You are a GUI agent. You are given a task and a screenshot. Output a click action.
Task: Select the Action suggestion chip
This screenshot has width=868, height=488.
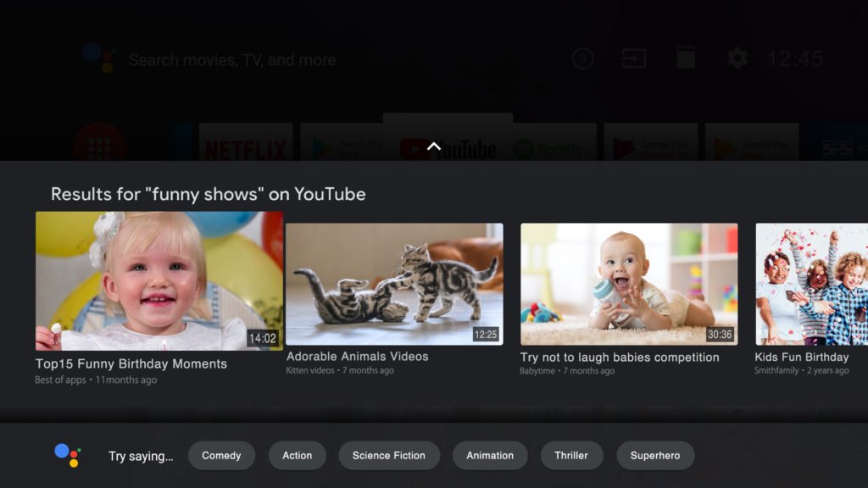297,456
